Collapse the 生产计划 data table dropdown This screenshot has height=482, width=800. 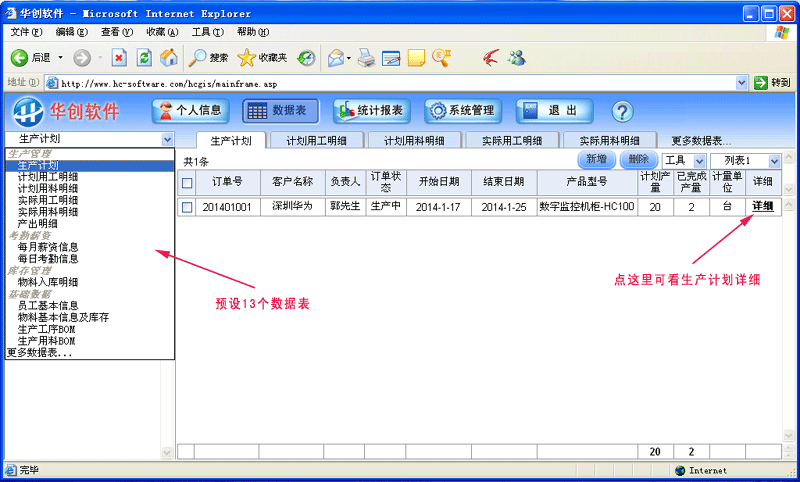167,140
